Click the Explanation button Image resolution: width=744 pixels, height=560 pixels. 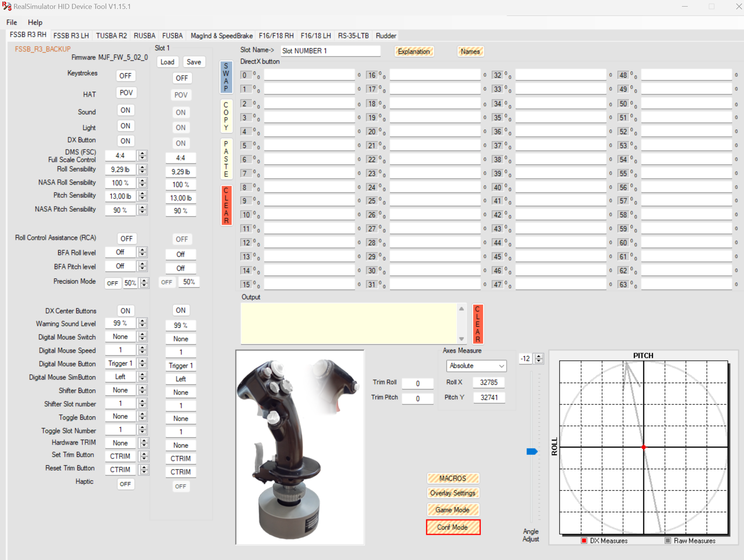pyautogui.click(x=414, y=52)
